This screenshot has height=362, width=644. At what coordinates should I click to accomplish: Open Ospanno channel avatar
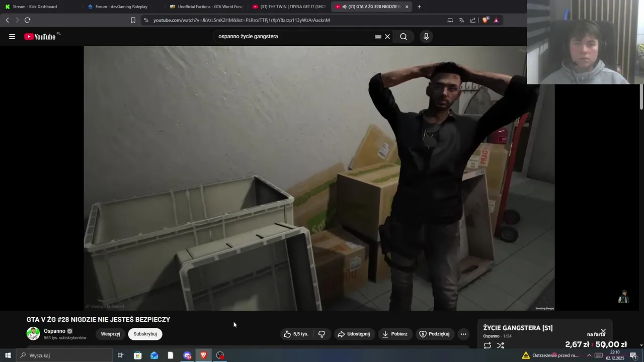point(33,334)
